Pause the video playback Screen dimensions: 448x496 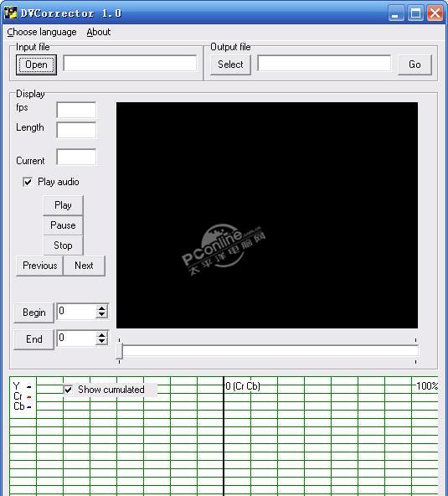(63, 225)
